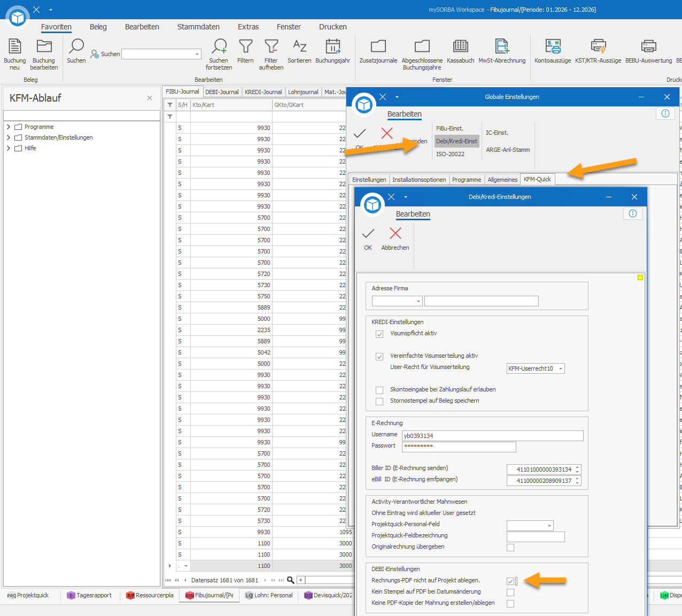Screen dimensions: 682x616
Task: Toggle Visumspflicht aktiv checkbox
Action: point(379,334)
